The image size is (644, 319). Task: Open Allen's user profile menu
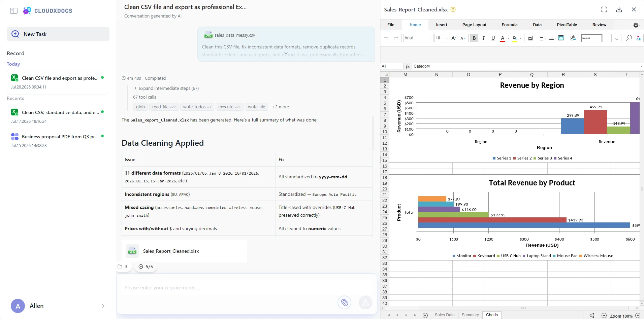pos(58,306)
